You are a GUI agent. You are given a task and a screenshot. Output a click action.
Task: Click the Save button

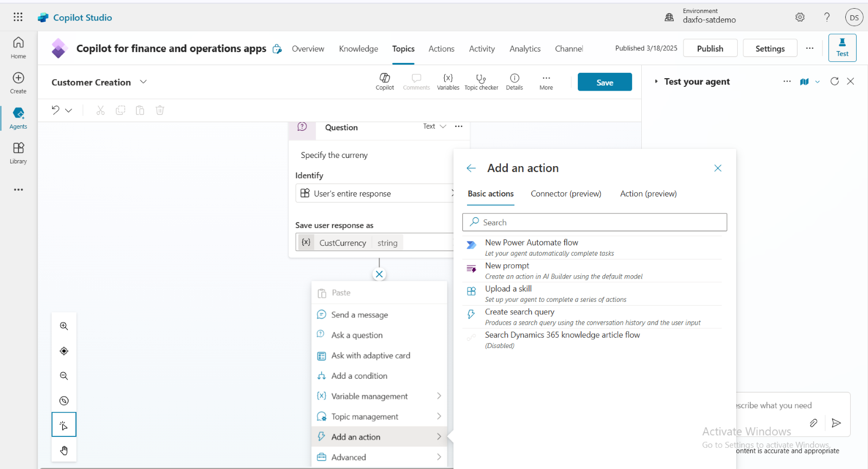coord(604,82)
